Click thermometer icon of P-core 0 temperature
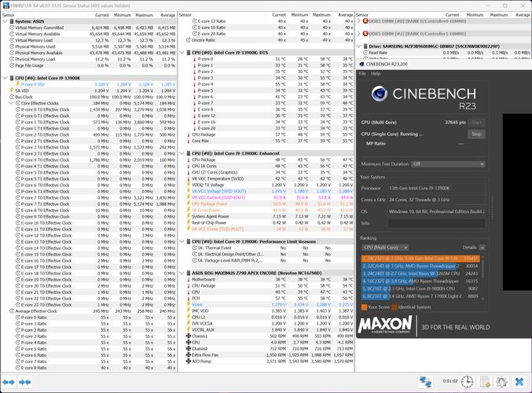Screen dimensions: 532x393 pos(194,59)
